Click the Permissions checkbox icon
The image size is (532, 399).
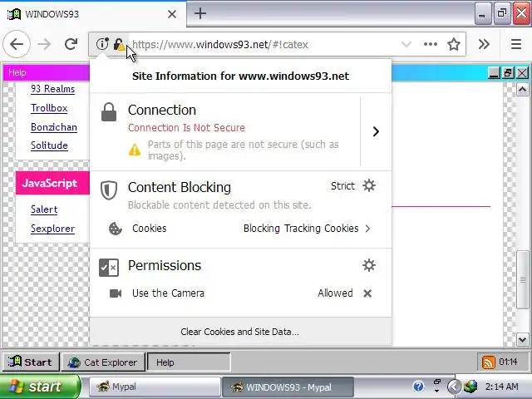point(109,268)
